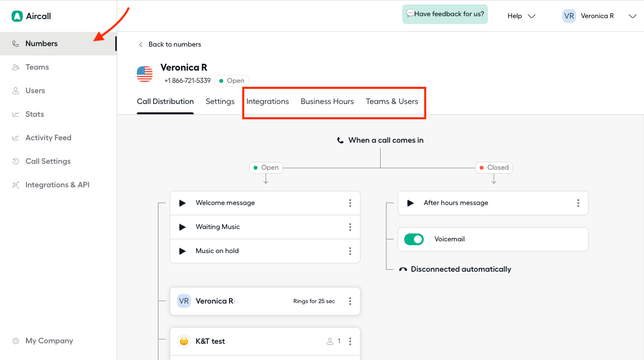This screenshot has width=644, height=360.
Task: Open Welcome message options menu
Action: pos(350,203)
